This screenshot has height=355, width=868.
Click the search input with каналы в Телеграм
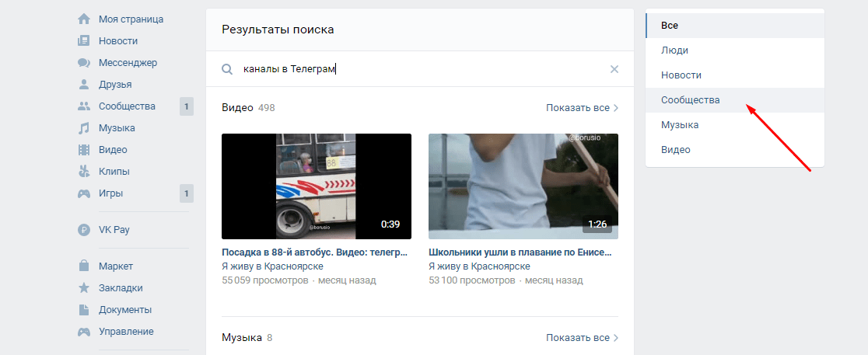420,69
